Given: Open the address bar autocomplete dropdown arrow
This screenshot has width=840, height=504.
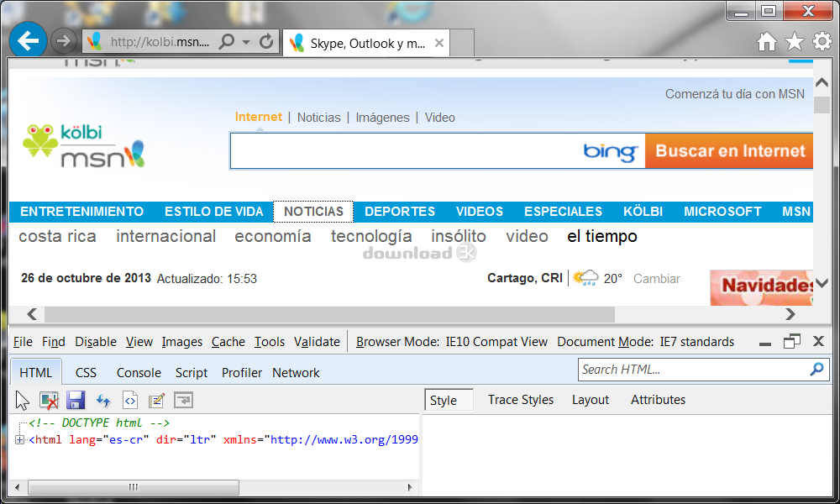Looking at the screenshot, I should point(246,42).
